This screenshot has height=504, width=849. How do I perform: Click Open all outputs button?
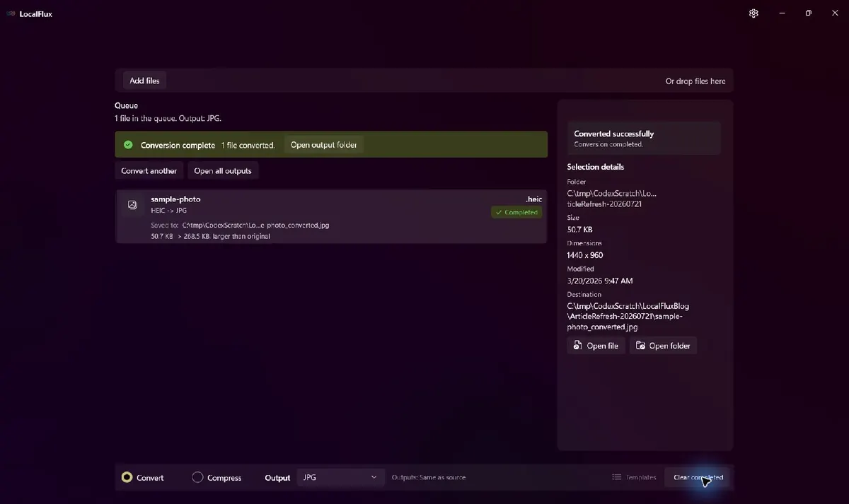coord(223,171)
